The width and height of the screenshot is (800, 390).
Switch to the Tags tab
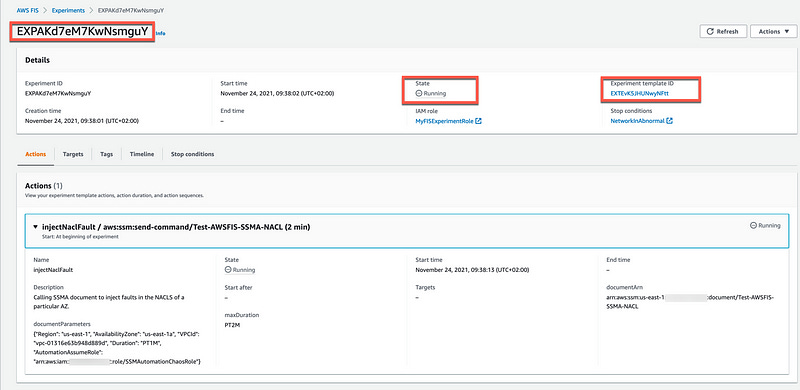click(107, 154)
